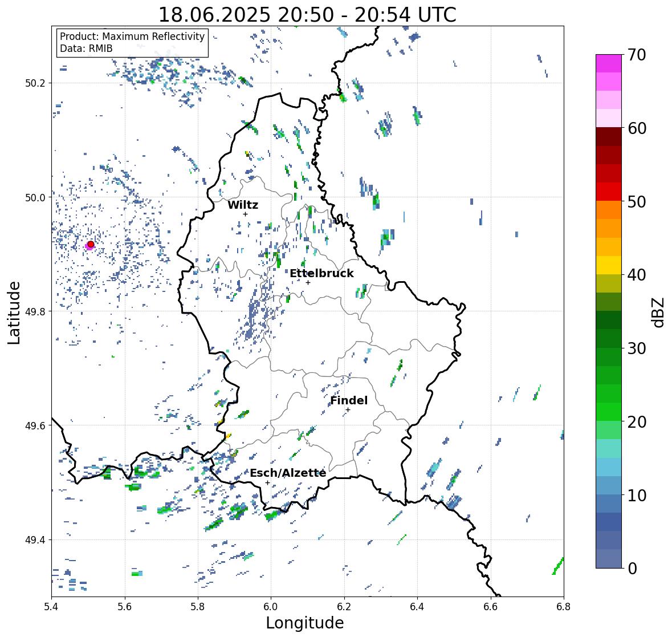This screenshot has width=672, height=637.
Task: Click the 'Product: Maximum Reflectivity' legend text
Action: click(x=132, y=36)
